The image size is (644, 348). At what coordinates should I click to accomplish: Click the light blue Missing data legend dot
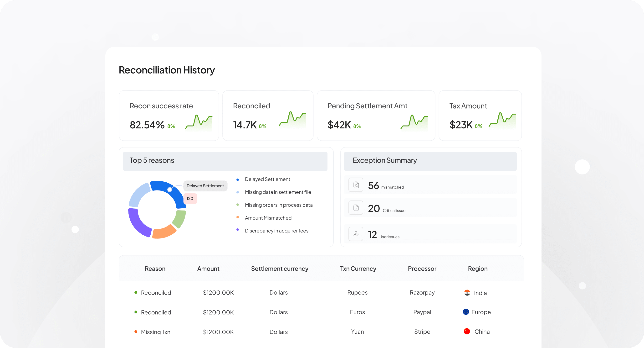coord(237,192)
